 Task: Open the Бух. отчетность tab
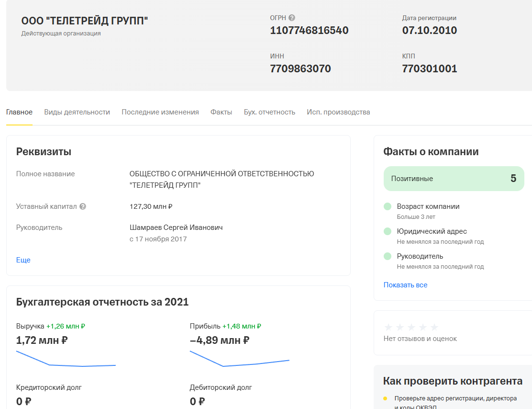click(269, 112)
